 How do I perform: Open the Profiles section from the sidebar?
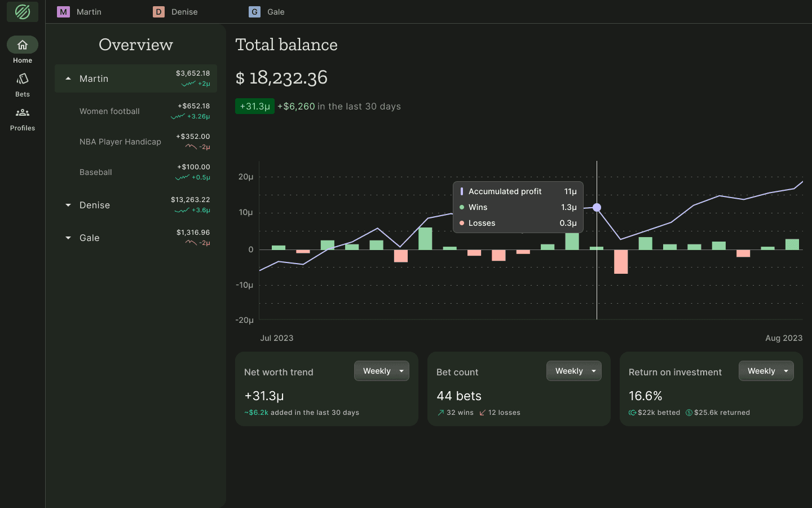tap(22, 113)
